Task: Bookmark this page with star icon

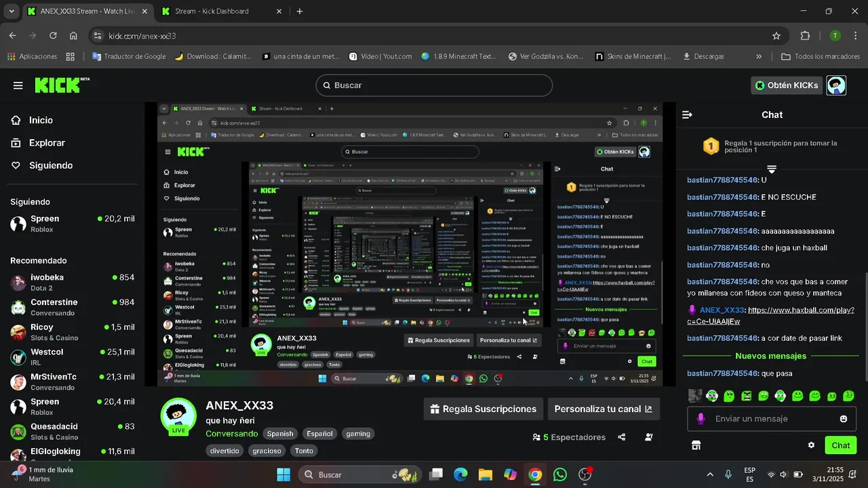Action: (776, 36)
